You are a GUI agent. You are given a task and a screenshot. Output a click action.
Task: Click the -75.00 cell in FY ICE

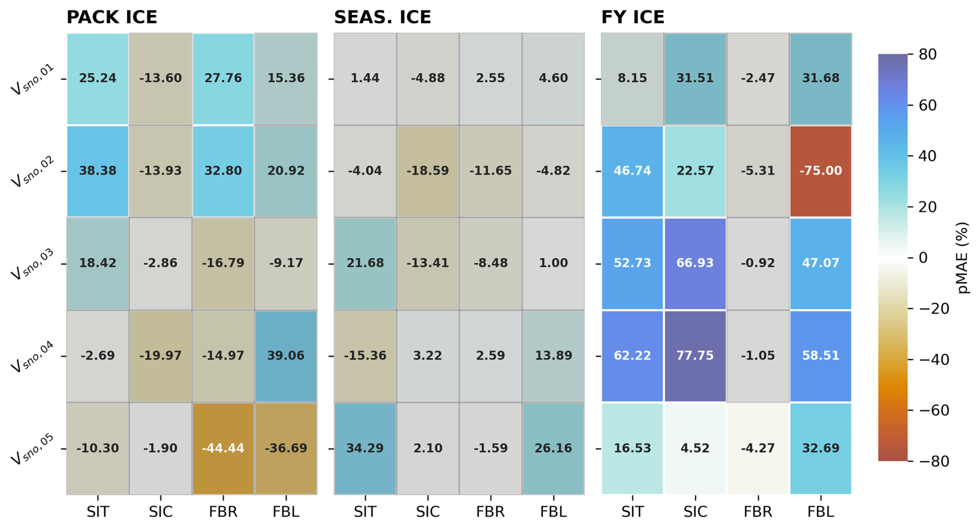coord(820,170)
